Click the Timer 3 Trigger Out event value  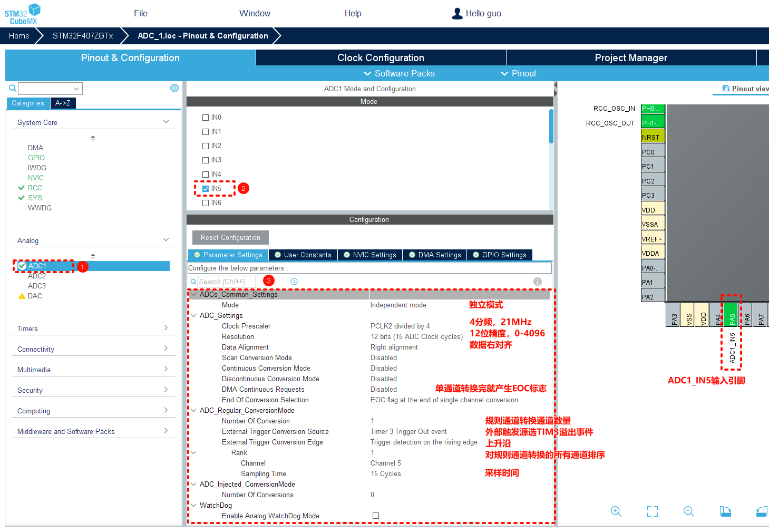click(x=408, y=431)
